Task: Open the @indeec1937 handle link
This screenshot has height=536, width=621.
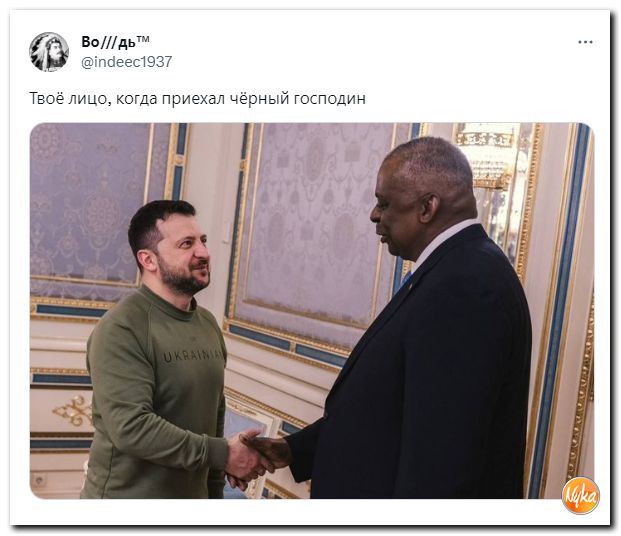Action: [x=126, y=62]
